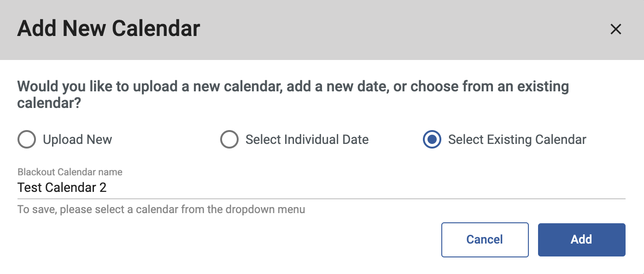Click the word 'Calendar' in the dialog title
Screen dimensions: 644x274
pos(156,29)
